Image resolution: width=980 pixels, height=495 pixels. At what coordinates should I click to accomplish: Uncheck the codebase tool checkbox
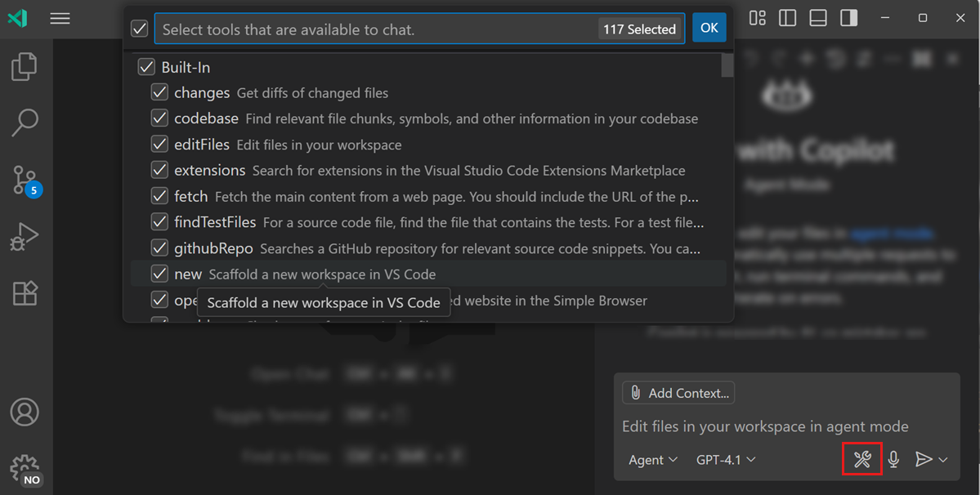(x=159, y=118)
